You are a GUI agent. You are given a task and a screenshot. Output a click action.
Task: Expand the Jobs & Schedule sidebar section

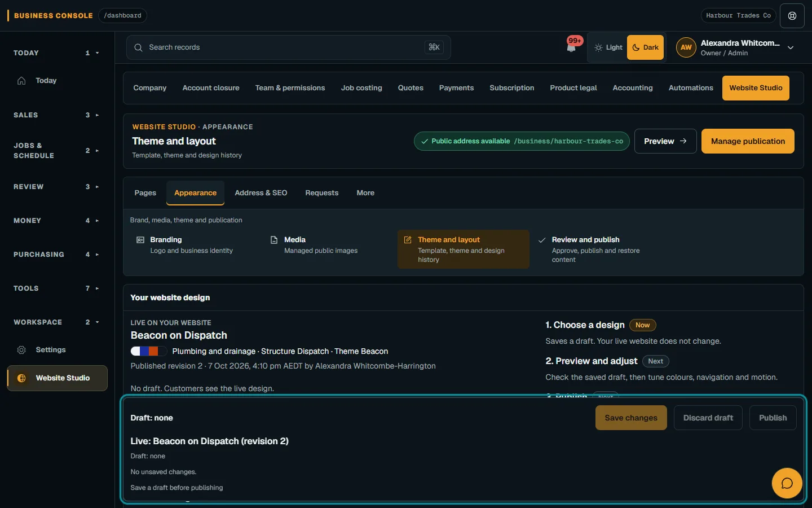[56, 151]
